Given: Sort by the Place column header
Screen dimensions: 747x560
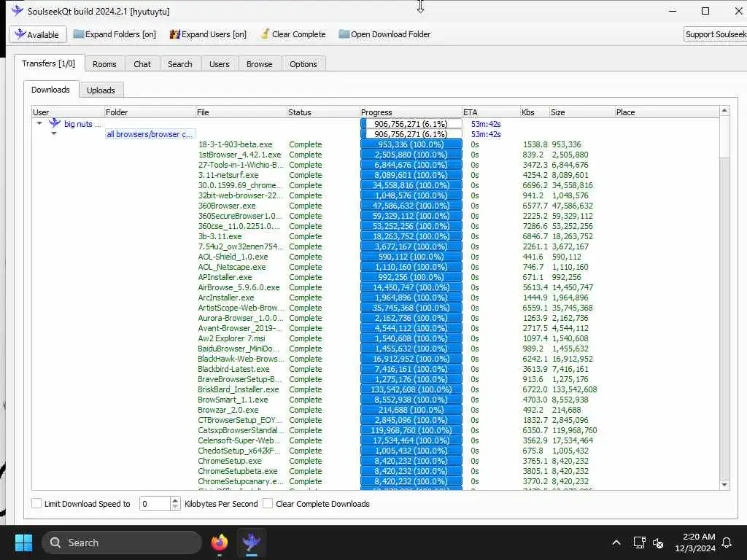Looking at the screenshot, I should pyautogui.click(x=667, y=112).
